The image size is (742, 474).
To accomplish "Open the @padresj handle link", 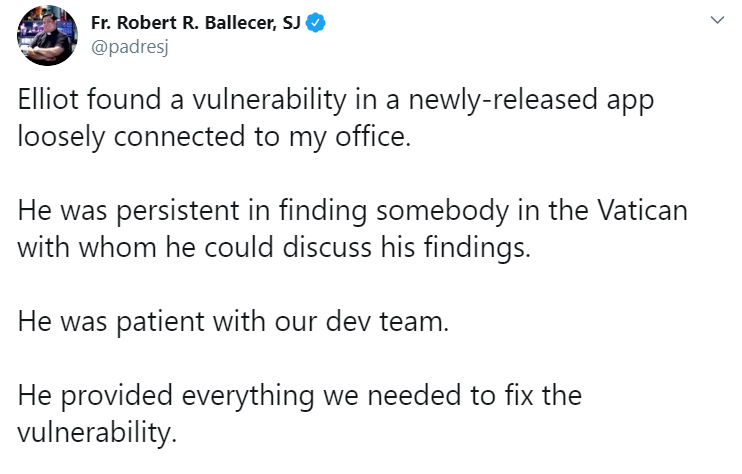I will click(130, 47).
